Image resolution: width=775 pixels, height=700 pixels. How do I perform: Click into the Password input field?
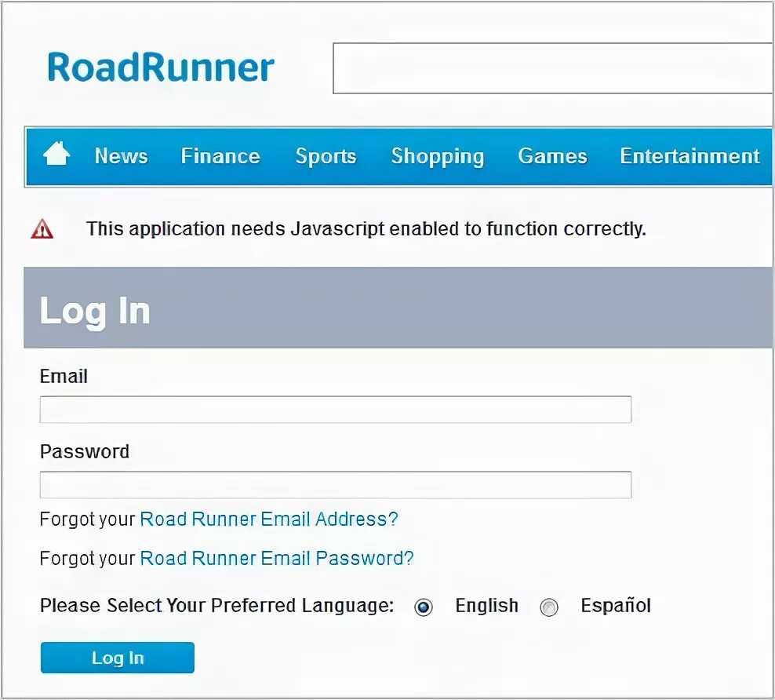tap(336, 484)
